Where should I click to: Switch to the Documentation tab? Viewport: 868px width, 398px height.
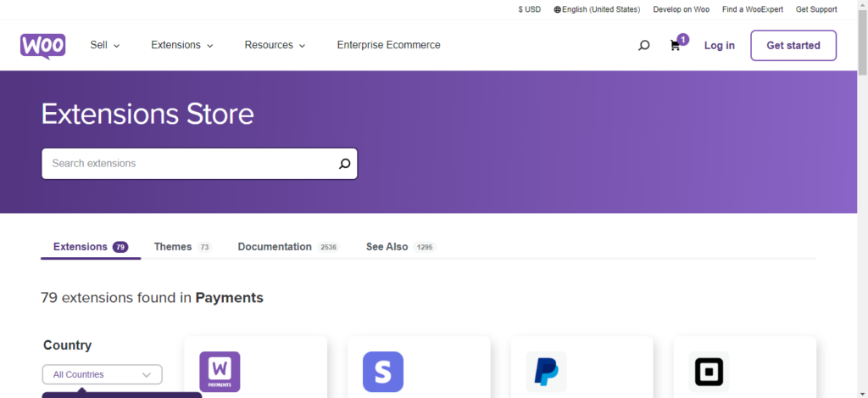coord(288,247)
